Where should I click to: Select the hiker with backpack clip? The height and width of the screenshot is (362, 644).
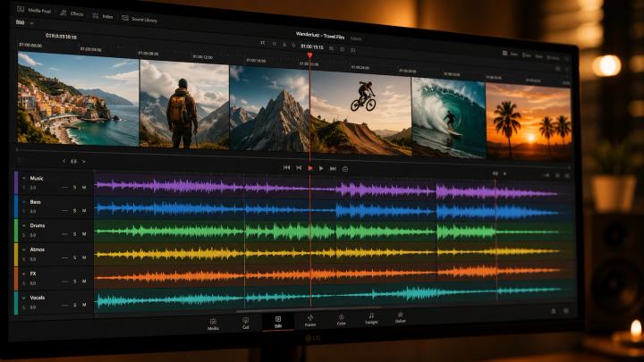coord(184,104)
